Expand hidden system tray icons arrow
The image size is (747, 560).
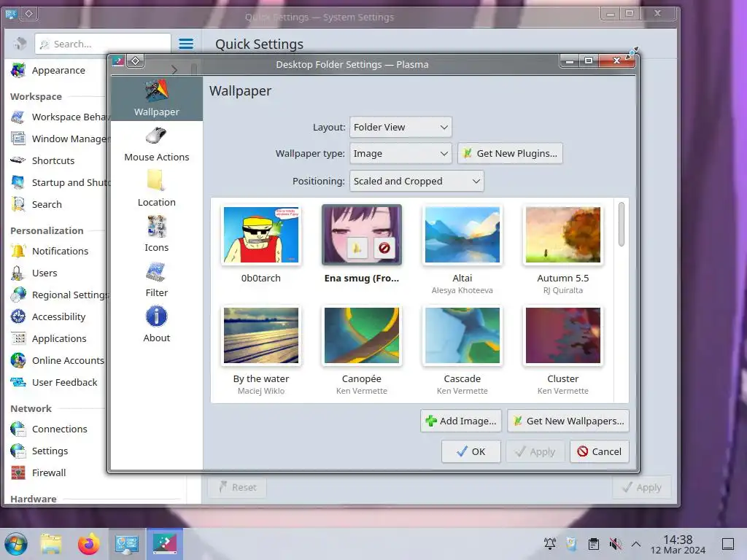tap(636, 544)
